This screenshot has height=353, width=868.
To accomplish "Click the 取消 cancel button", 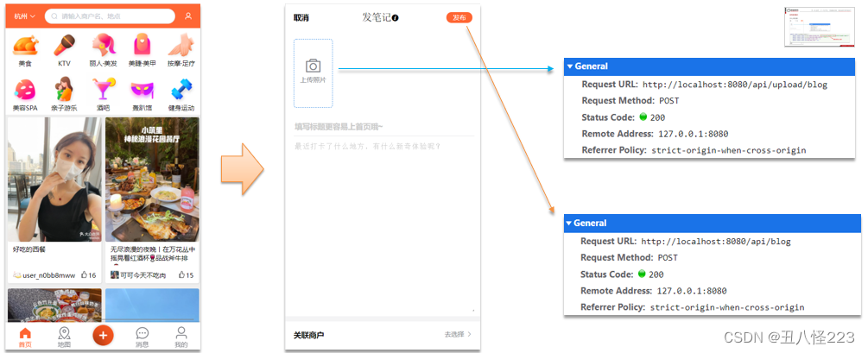I will pyautogui.click(x=301, y=18).
